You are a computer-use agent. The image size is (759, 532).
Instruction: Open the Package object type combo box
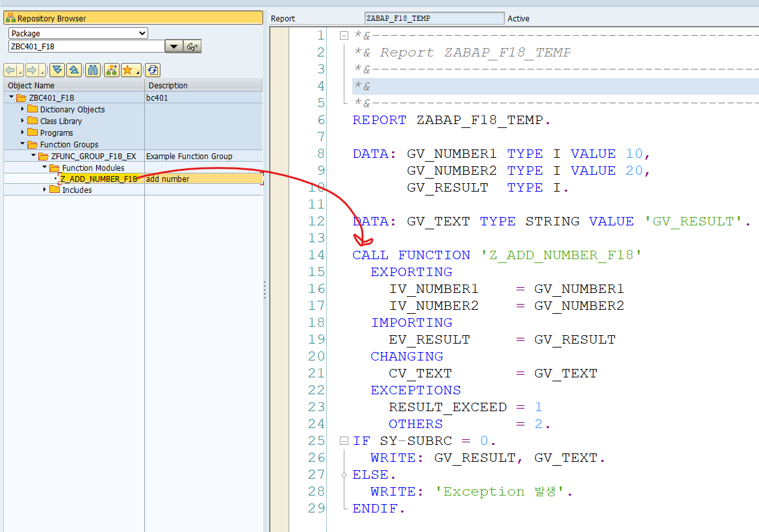[78, 33]
